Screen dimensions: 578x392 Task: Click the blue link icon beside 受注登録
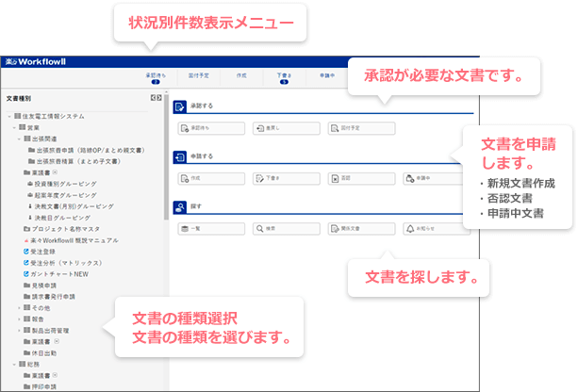pyautogui.click(x=26, y=252)
